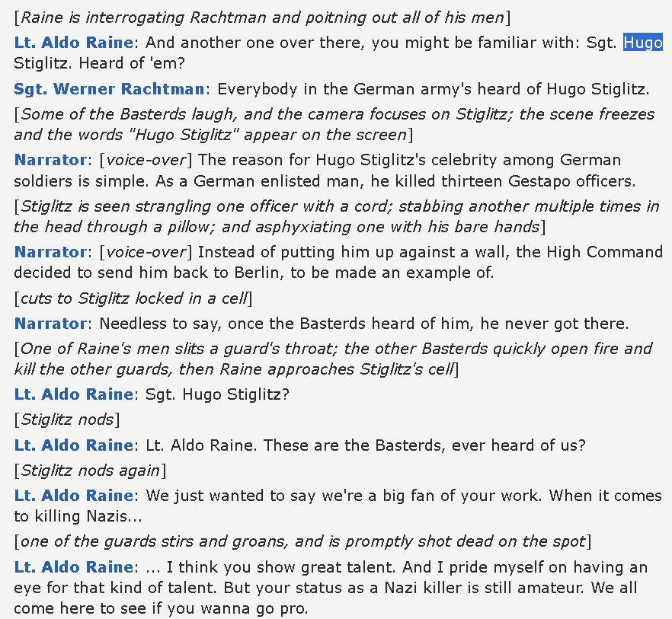Click Narrator link before "Instead of putting him"
This screenshot has height=619, width=672.
pyautogui.click(x=50, y=252)
